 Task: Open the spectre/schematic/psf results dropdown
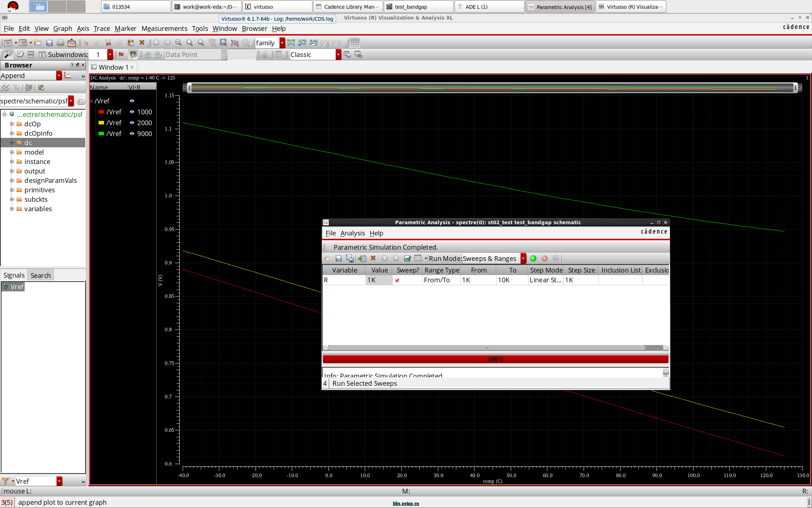point(71,101)
